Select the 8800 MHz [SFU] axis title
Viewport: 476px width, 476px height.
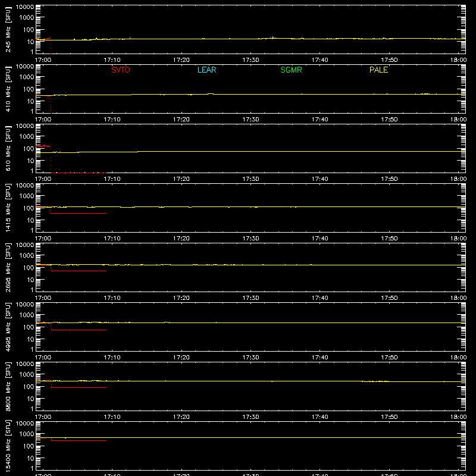[x=8, y=386]
